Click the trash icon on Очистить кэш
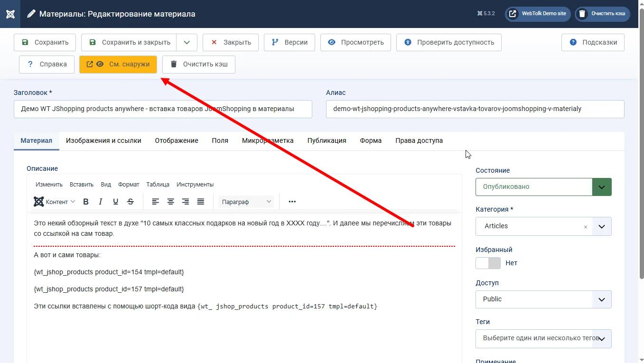644x363 pixels. click(x=175, y=65)
